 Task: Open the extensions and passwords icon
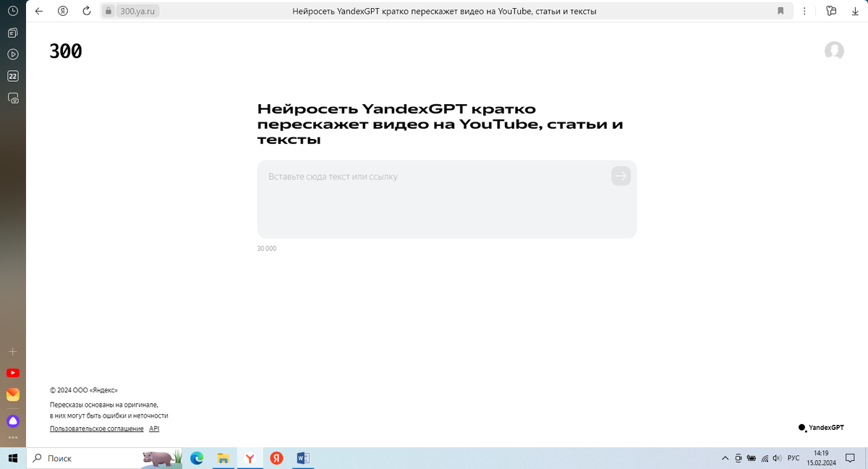point(831,11)
